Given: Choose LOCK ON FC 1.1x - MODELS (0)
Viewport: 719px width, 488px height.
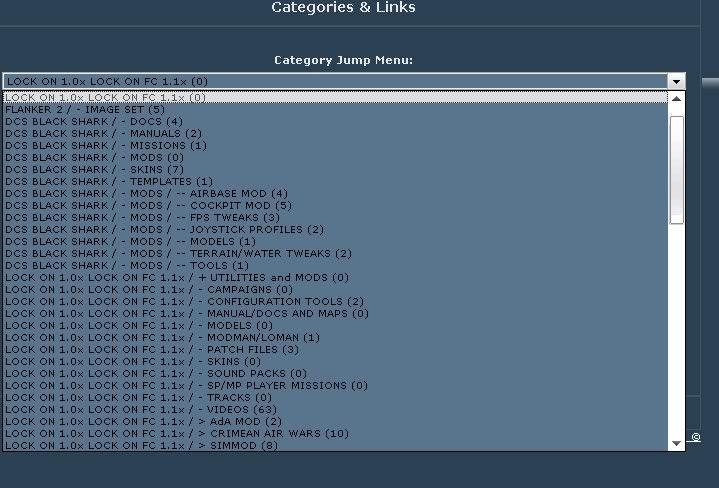Looking at the screenshot, I should point(335,326).
